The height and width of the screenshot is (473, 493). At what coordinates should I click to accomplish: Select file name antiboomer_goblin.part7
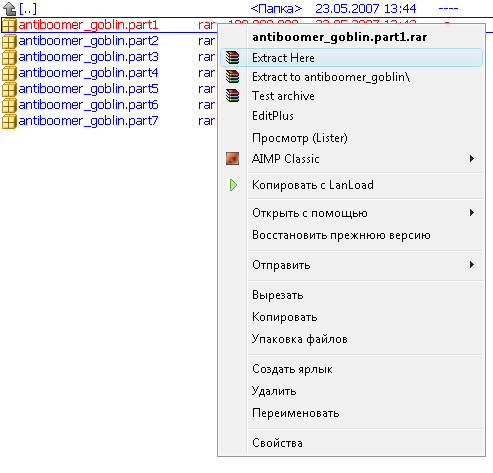click(x=88, y=121)
